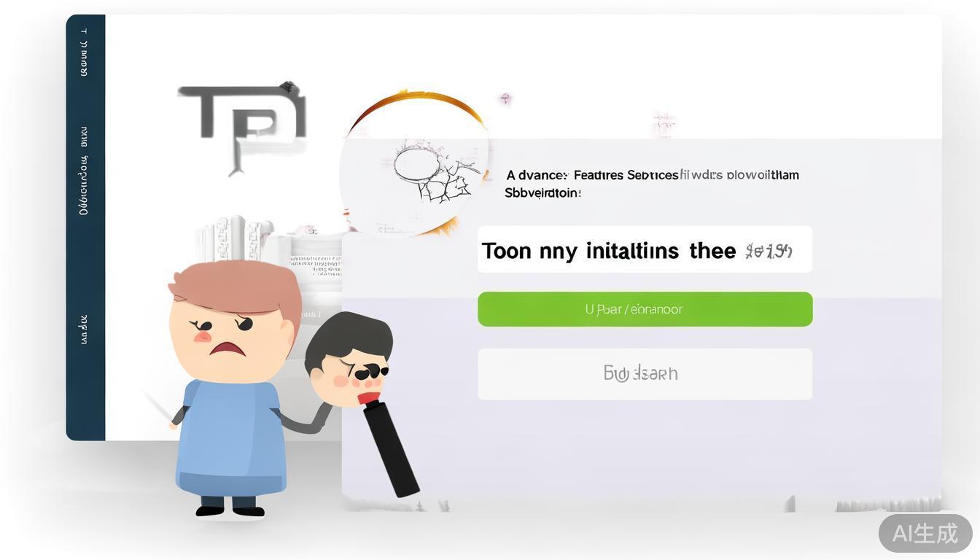
Task: Open the circular sketch icon with orange ring
Action: pyautogui.click(x=416, y=164)
